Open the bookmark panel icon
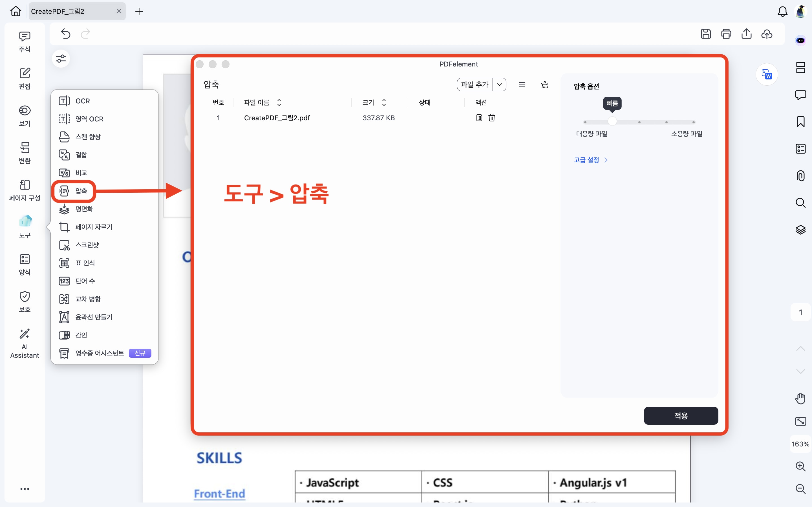 [801, 122]
